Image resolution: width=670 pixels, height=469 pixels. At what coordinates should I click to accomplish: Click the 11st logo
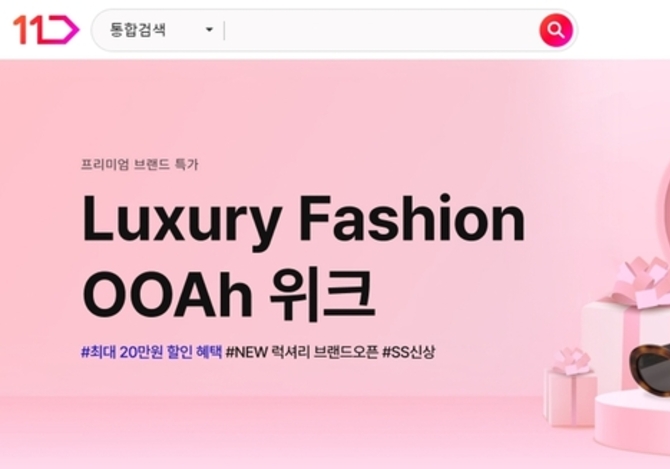tap(46, 29)
